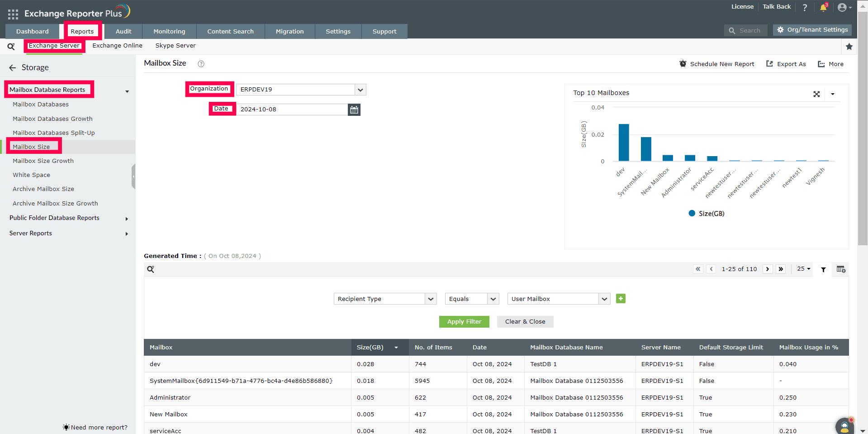Open the White Space report
This screenshot has width=868, height=434.
click(31, 175)
